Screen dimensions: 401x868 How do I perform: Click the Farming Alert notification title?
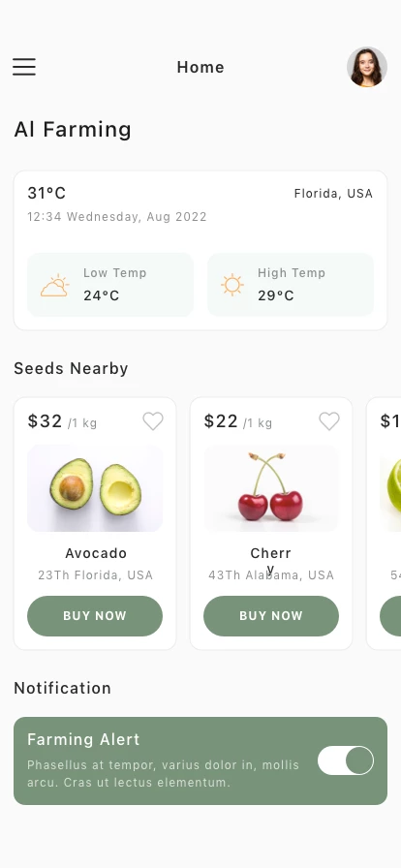[x=83, y=739]
